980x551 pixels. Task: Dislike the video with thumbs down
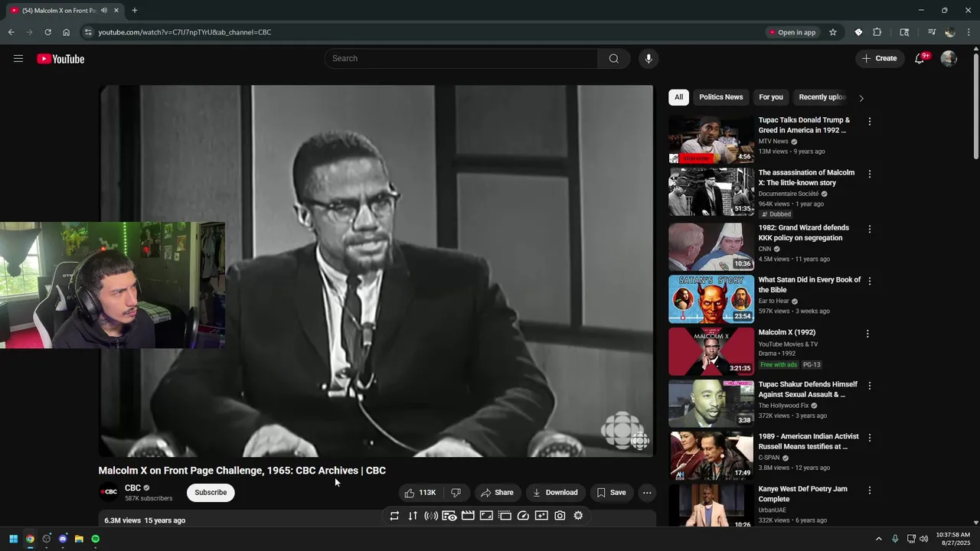(x=456, y=493)
